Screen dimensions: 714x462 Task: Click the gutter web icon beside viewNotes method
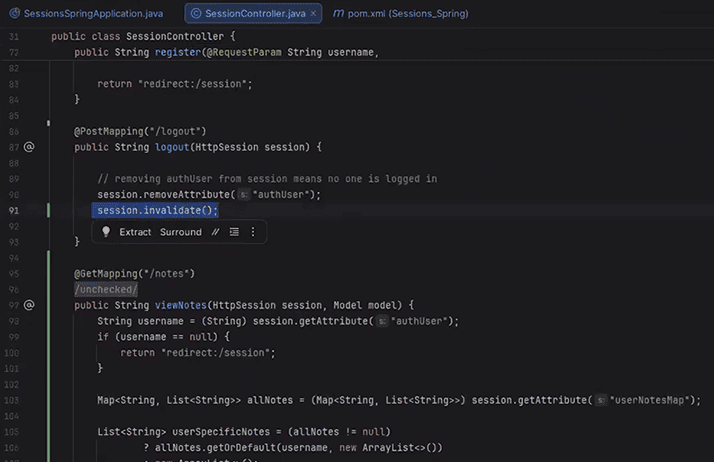tap(29, 305)
